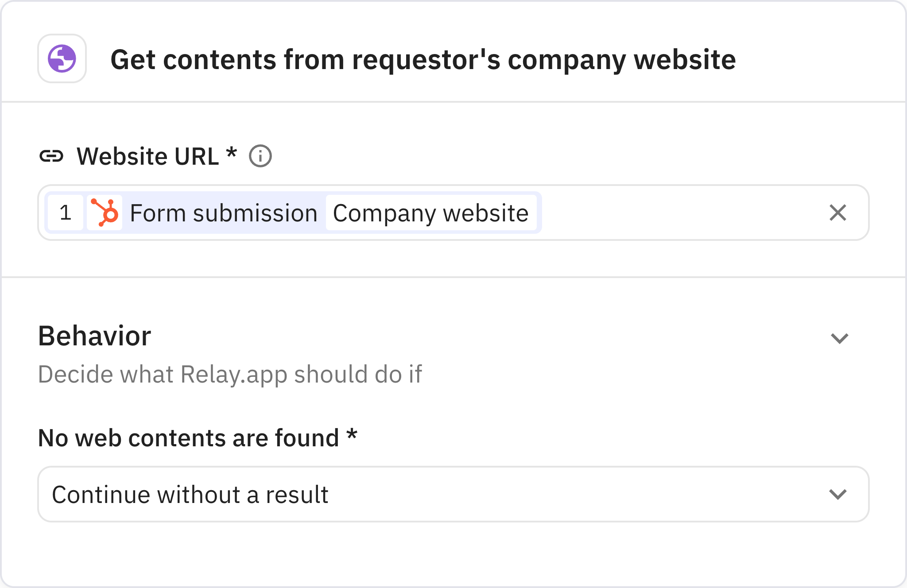Click the X to clear the Website URL
Image resolution: width=907 pixels, height=588 pixels.
837,213
